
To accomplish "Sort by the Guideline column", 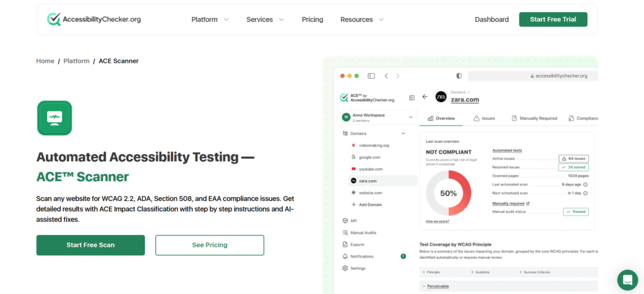I will tap(480, 272).
